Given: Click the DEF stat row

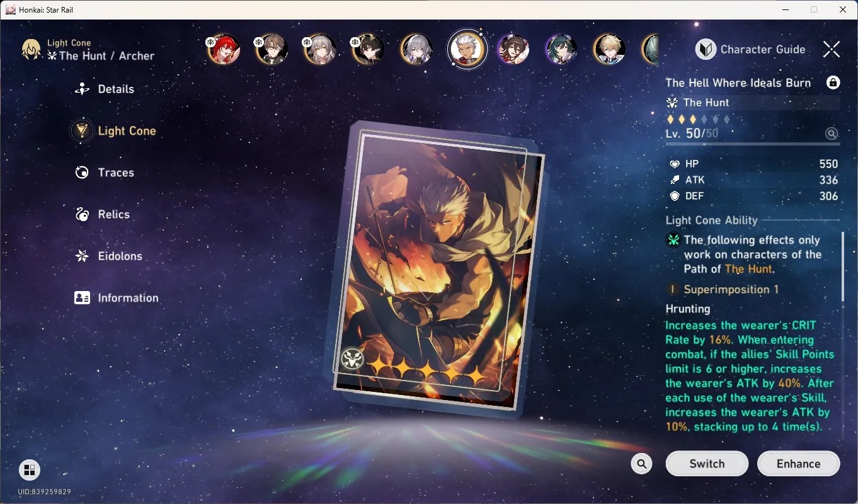Looking at the screenshot, I should pos(753,196).
